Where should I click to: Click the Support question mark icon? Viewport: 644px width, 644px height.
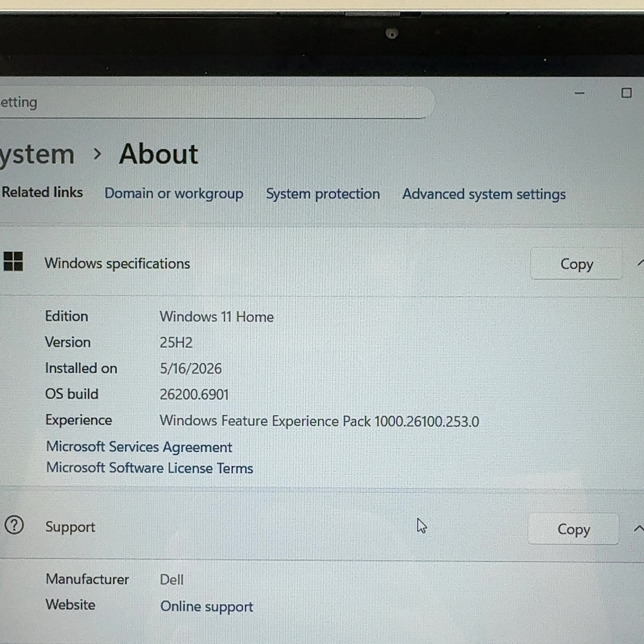coord(14,525)
